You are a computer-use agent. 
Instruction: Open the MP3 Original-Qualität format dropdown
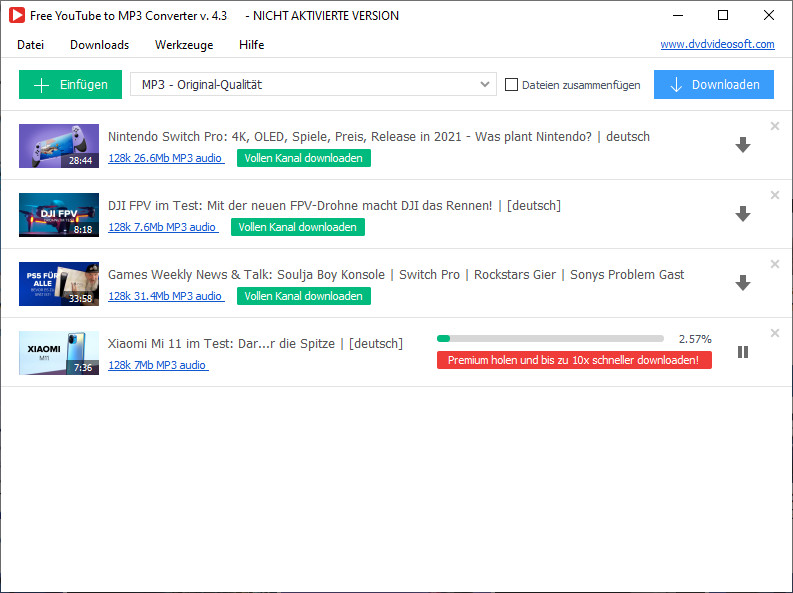click(x=313, y=85)
